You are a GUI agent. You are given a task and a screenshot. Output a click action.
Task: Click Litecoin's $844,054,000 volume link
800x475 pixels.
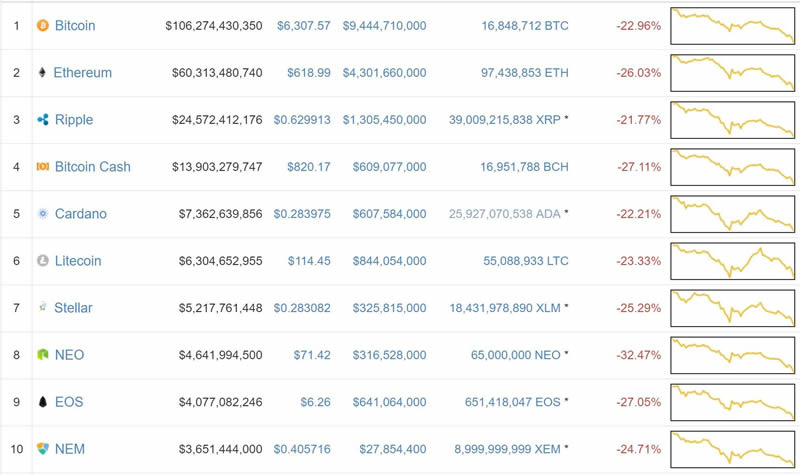tap(384, 261)
